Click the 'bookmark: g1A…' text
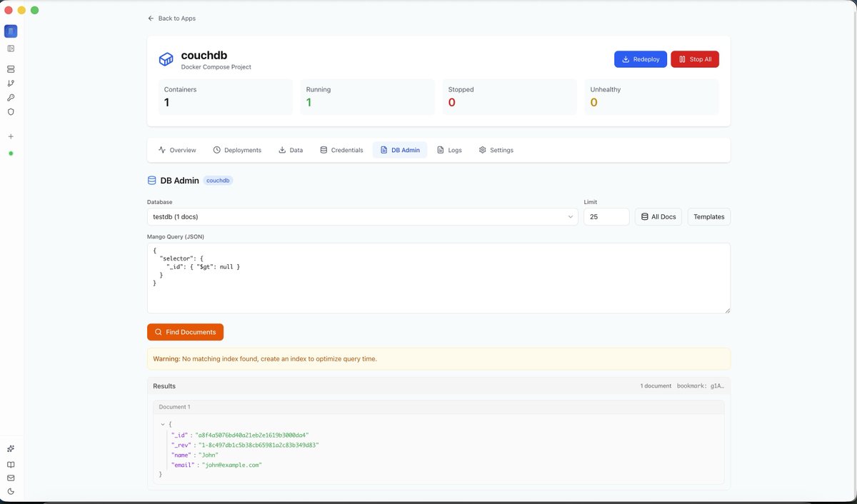The width and height of the screenshot is (857, 504). [701, 386]
